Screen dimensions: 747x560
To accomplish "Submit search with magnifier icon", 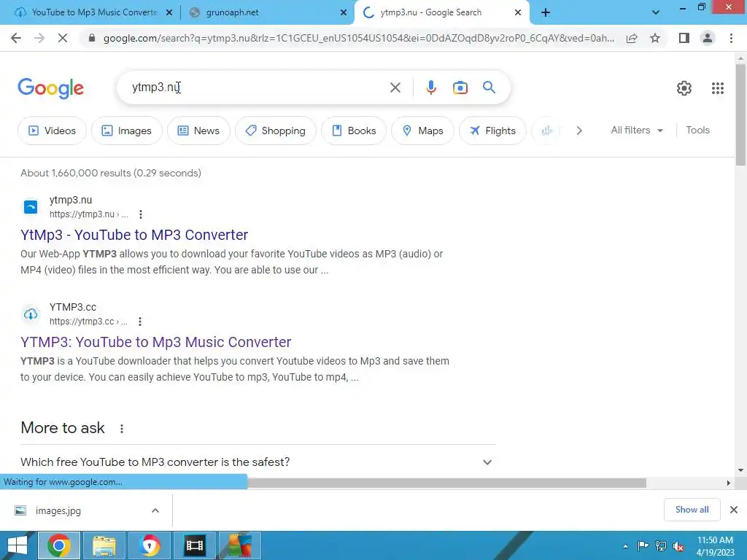I will pos(489,87).
